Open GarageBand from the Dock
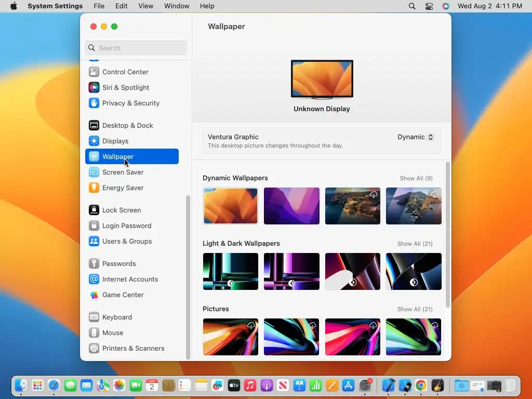 tap(437, 386)
